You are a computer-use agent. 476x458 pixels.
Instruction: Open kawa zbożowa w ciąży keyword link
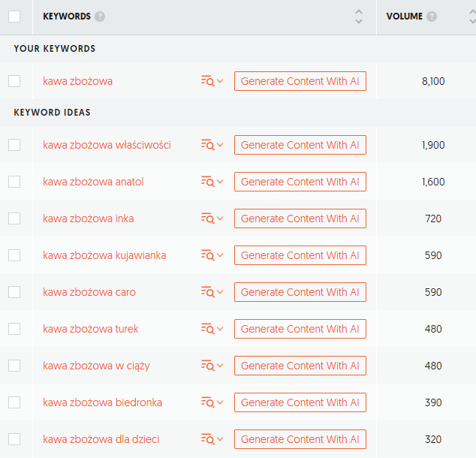tap(96, 366)
